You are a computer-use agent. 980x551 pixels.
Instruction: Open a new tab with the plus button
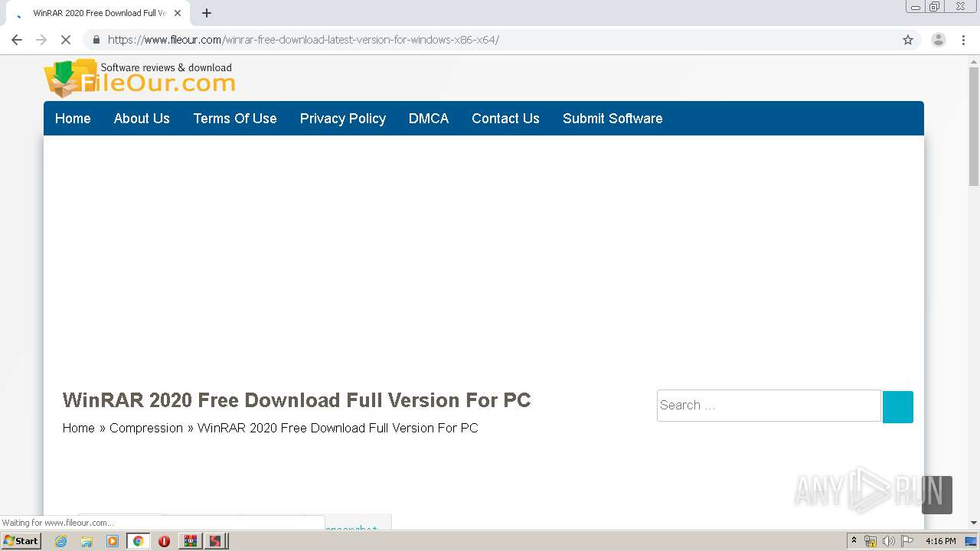(x=207, y=13)
